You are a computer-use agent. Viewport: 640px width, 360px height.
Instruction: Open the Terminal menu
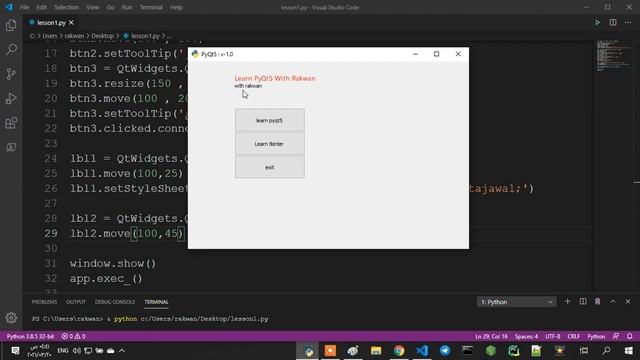151,7
